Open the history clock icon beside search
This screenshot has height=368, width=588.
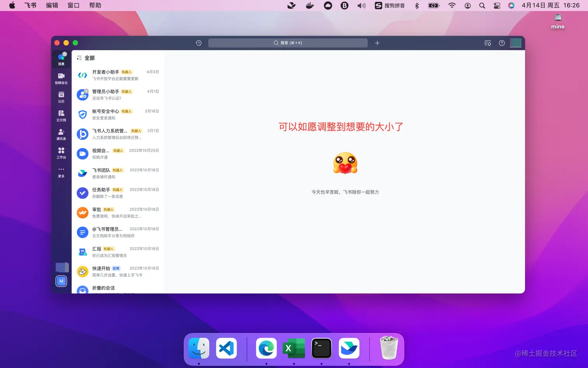[x=199, y=43]
